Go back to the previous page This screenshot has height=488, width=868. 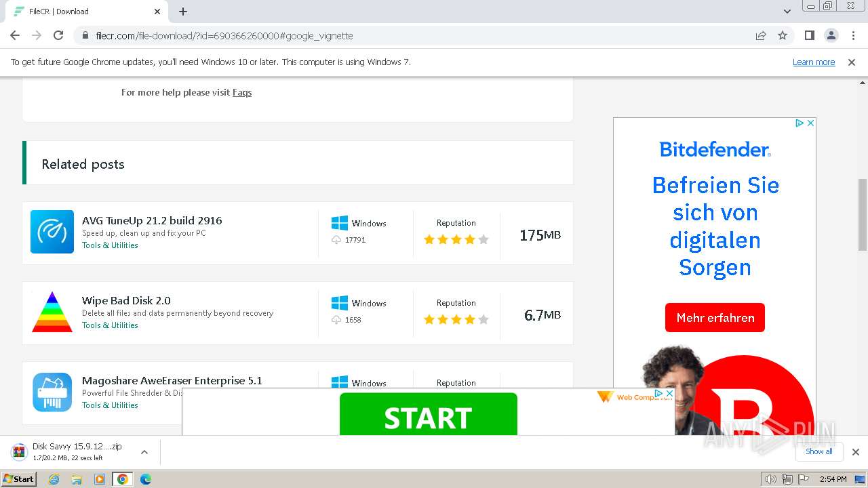click(15, 35)
